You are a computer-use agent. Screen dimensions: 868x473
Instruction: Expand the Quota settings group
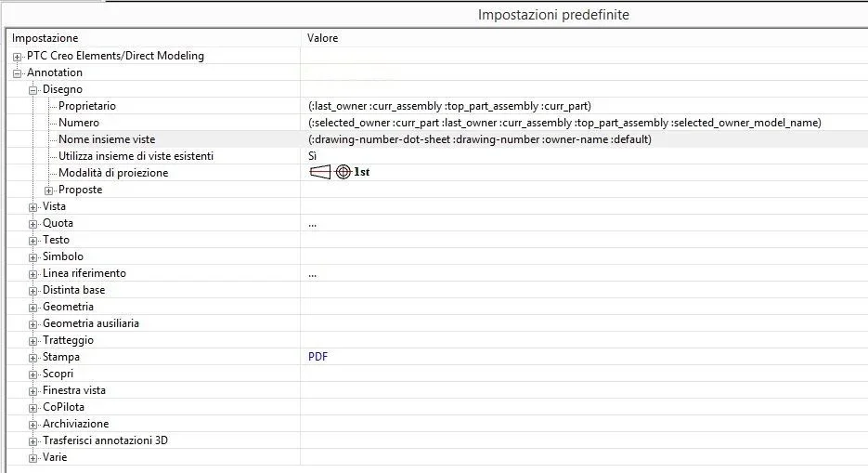33,224
